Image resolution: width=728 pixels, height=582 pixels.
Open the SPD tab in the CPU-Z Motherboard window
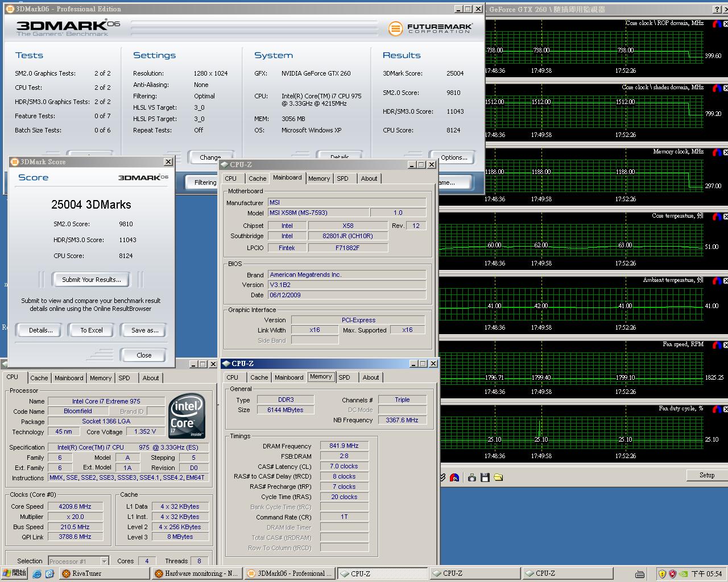point(342,178)
